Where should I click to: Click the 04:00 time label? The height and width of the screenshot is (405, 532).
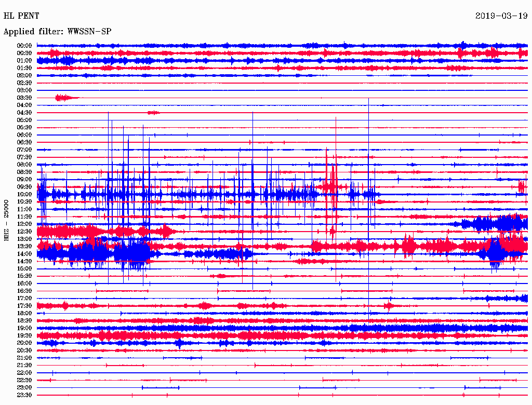(x=24, y=105)
